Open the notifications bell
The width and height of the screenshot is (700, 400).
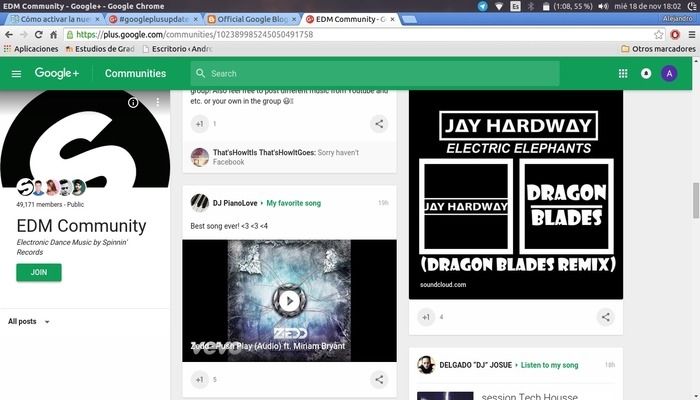click(646, 74)
